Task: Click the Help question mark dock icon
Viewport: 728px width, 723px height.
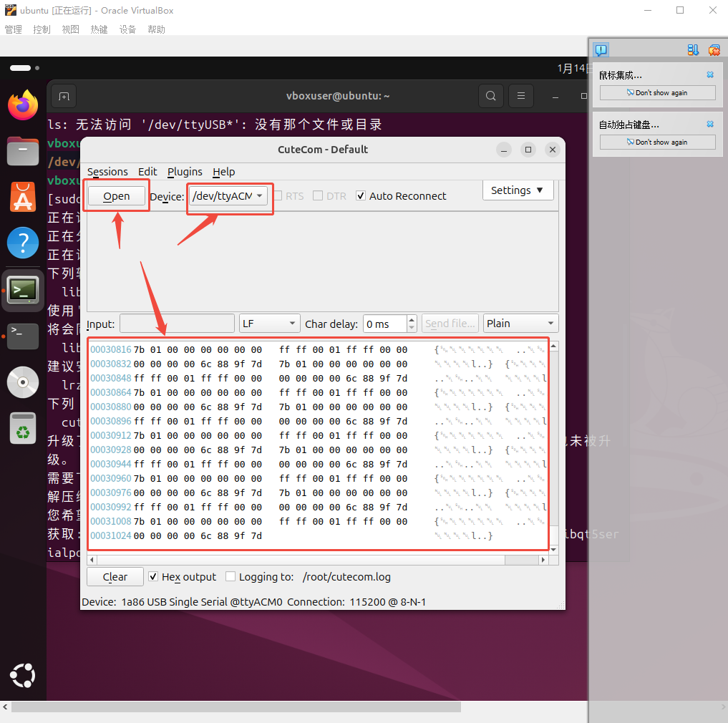Action: tap(23, 243)
